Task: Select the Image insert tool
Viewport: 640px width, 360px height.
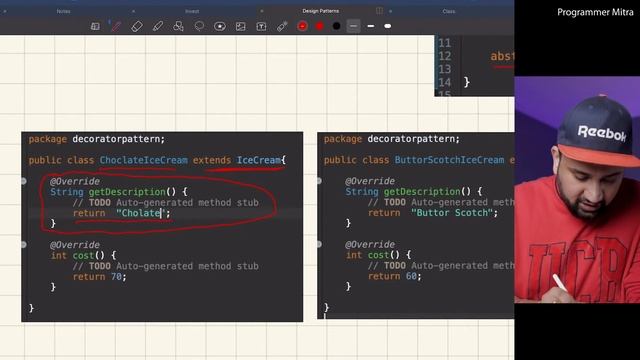Action: 241,27
